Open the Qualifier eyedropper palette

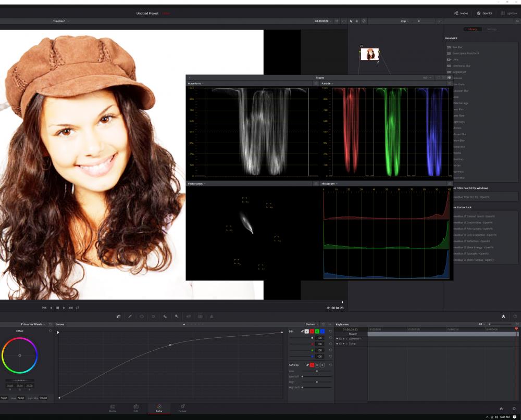[130, 316]
